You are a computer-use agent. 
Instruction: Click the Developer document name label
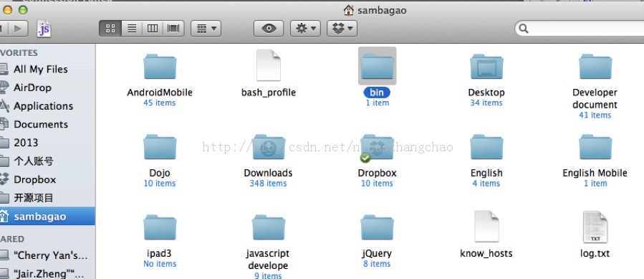pos(595,99)
